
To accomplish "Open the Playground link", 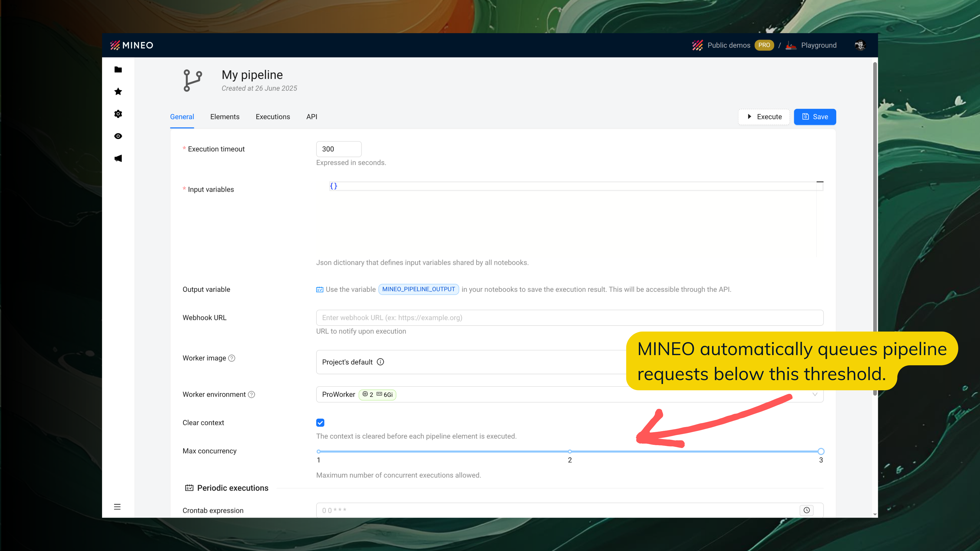I will (x=819, y=45).
